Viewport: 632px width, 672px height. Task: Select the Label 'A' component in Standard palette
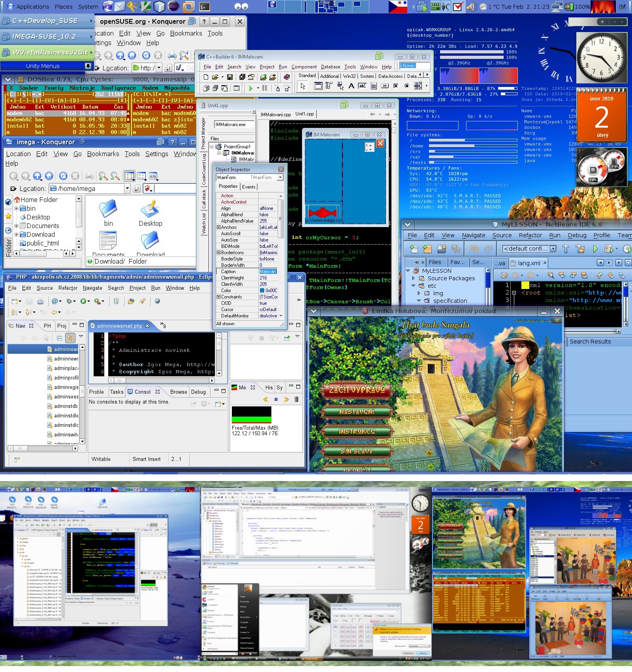click(351, 86)
